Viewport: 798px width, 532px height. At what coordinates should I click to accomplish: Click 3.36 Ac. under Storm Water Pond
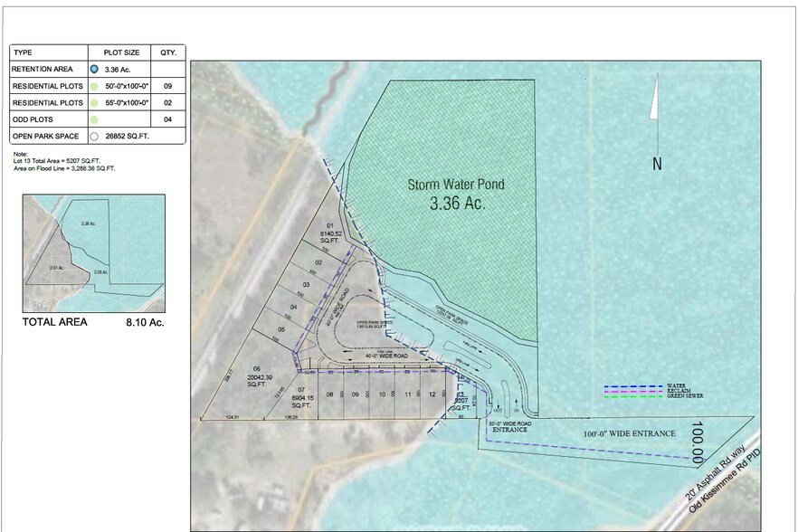[458, 204]
